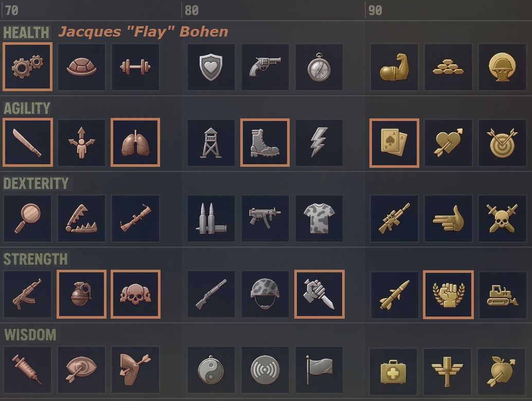The height and width of the screenshot is (401, 532).
Task: Toggle the machete perk in Agility row
Action: [x=27, y=142]
